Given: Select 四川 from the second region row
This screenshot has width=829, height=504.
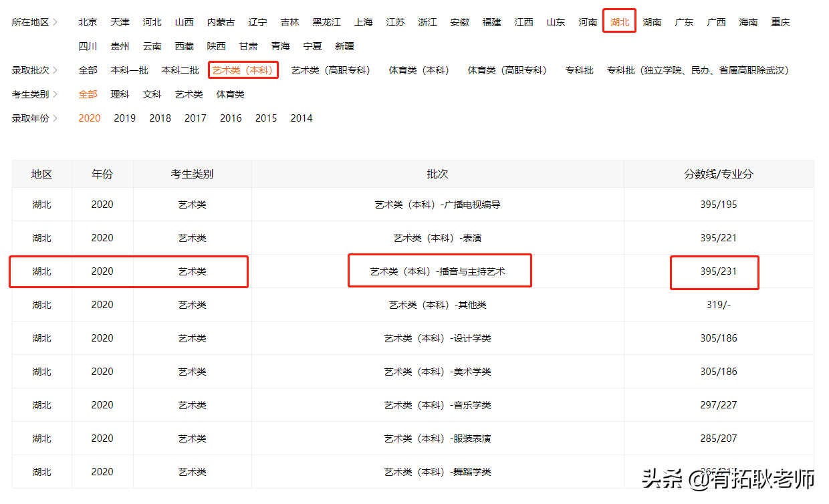Looking at the screenshot, I should pos(88,45).
